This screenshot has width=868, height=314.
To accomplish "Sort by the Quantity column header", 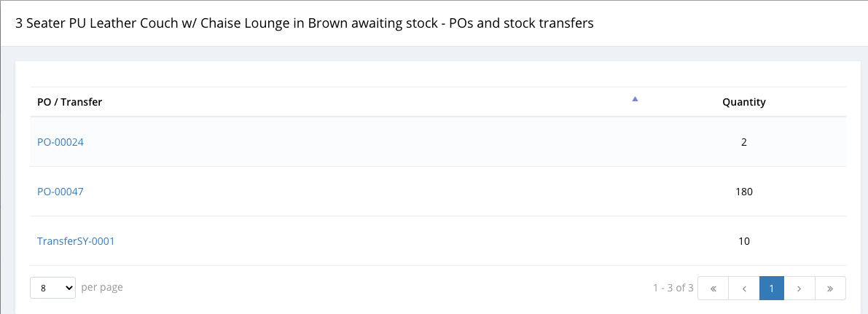I will coord(744,102).
